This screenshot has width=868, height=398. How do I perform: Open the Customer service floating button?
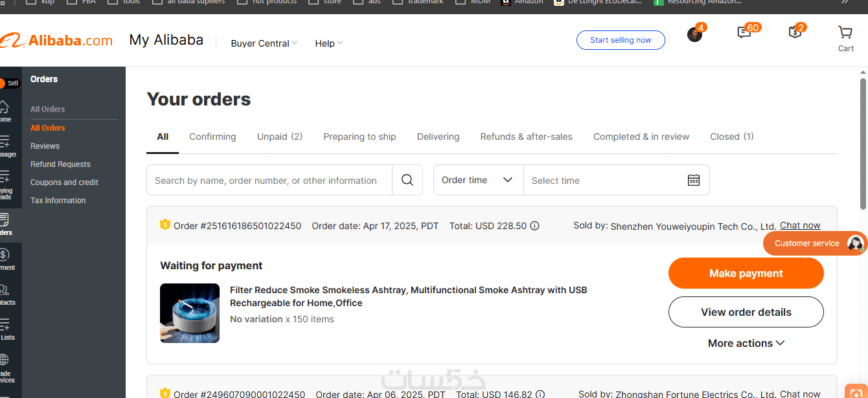(815, 243)
